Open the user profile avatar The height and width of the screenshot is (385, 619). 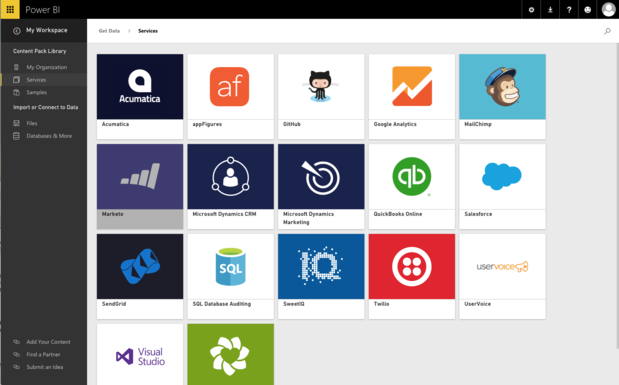point(608,9)
